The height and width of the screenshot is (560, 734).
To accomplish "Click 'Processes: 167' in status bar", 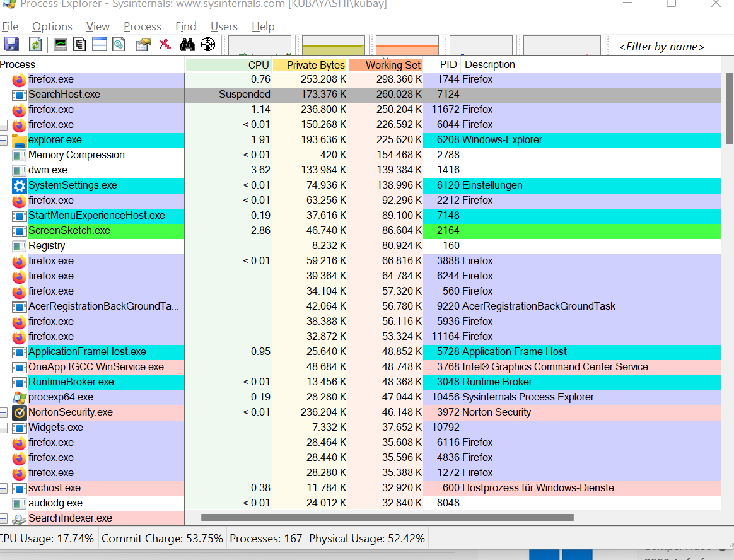I will [266, 539].
